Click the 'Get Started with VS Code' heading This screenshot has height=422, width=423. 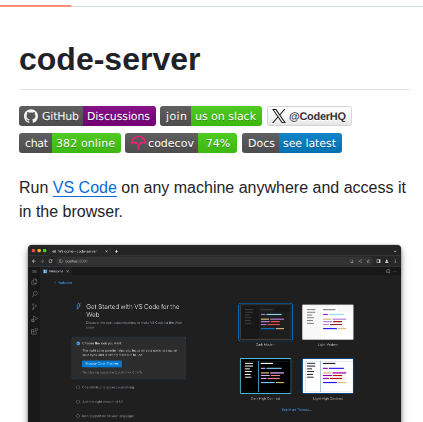pyautogui.click(x=133, y=310)
